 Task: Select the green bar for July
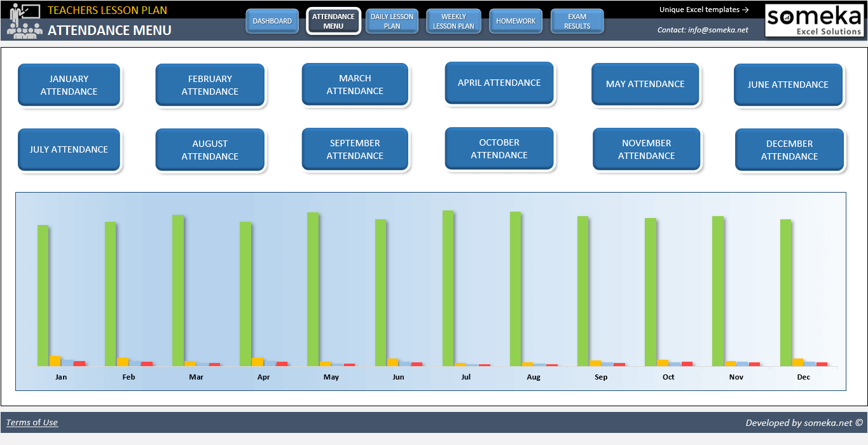coord(448,288)
